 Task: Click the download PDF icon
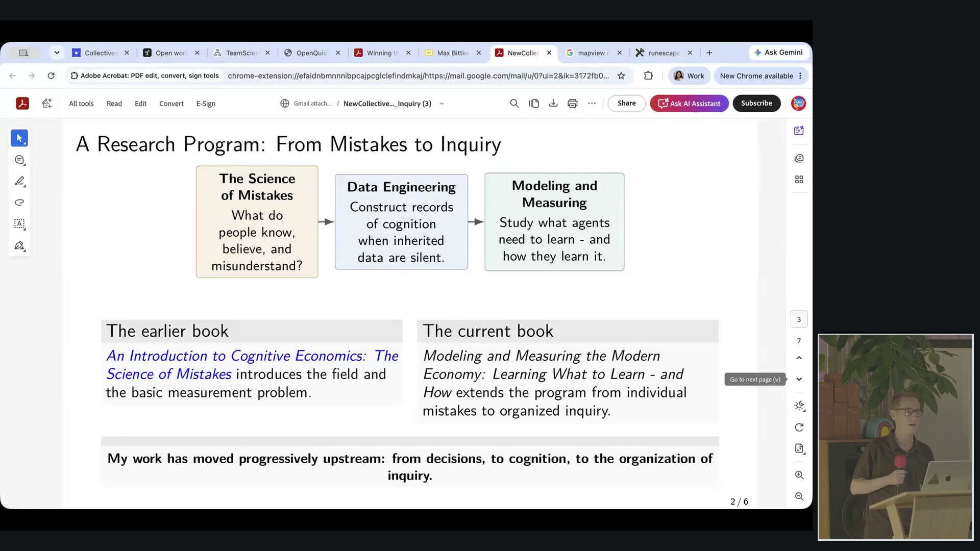(x=553, y=104)
